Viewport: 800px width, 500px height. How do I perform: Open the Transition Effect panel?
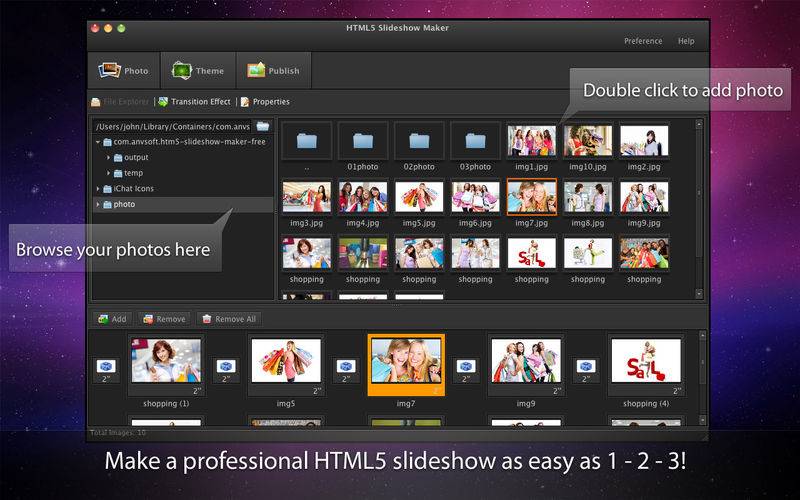tap(194, 102)
